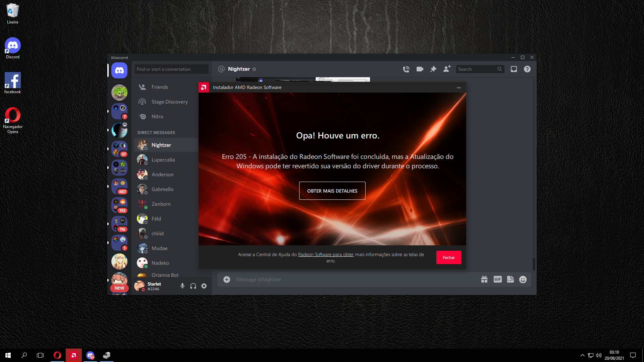This screenshot has height=362, width=644.
Task: Minimize the AMD Radeon installer window
Action: (459, 87)
